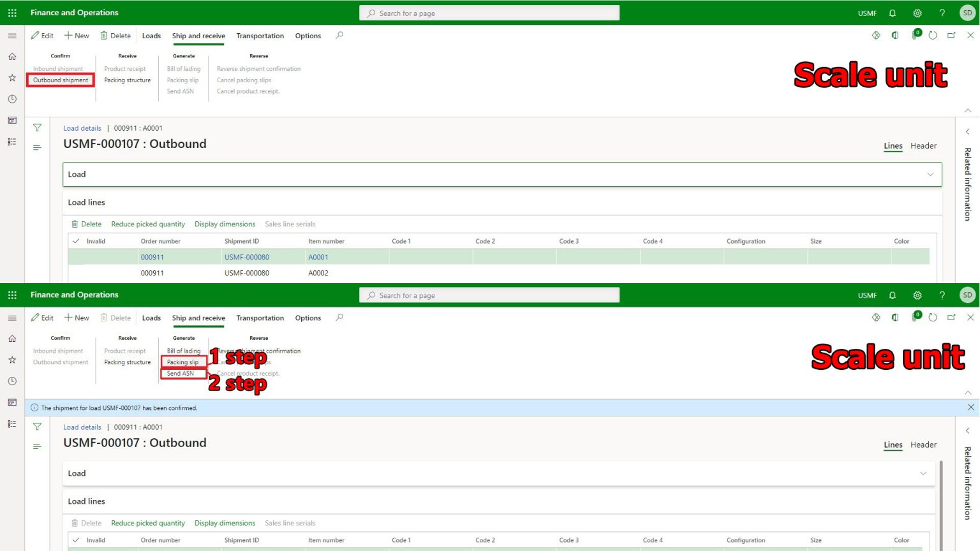Expand the Load section chevron in top window
Viewport: 980px width, 551px height.
[930, 175]
